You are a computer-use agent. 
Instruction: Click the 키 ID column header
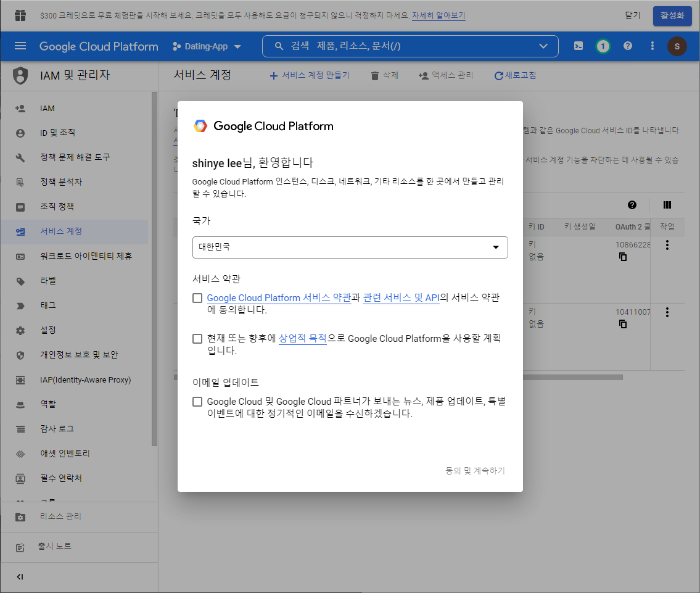536,227
